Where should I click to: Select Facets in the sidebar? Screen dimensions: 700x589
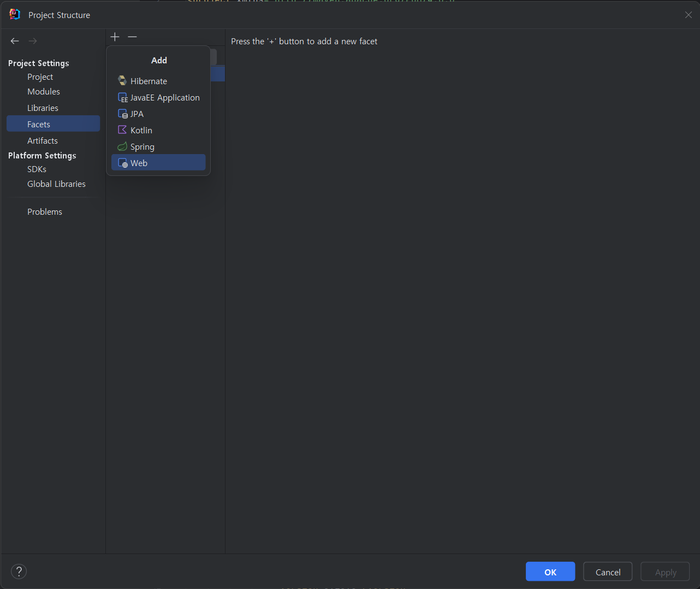[x=53, y=123]
